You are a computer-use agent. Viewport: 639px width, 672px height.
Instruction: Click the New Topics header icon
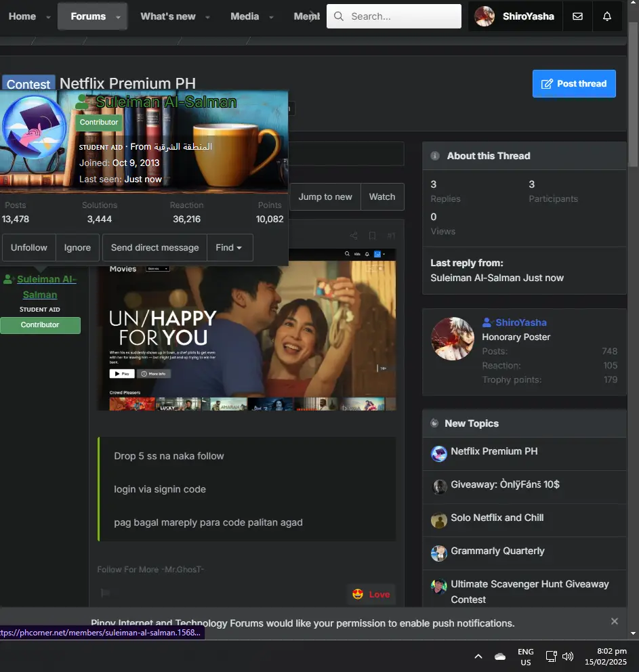pyautogui.click(x=434, y=423)
